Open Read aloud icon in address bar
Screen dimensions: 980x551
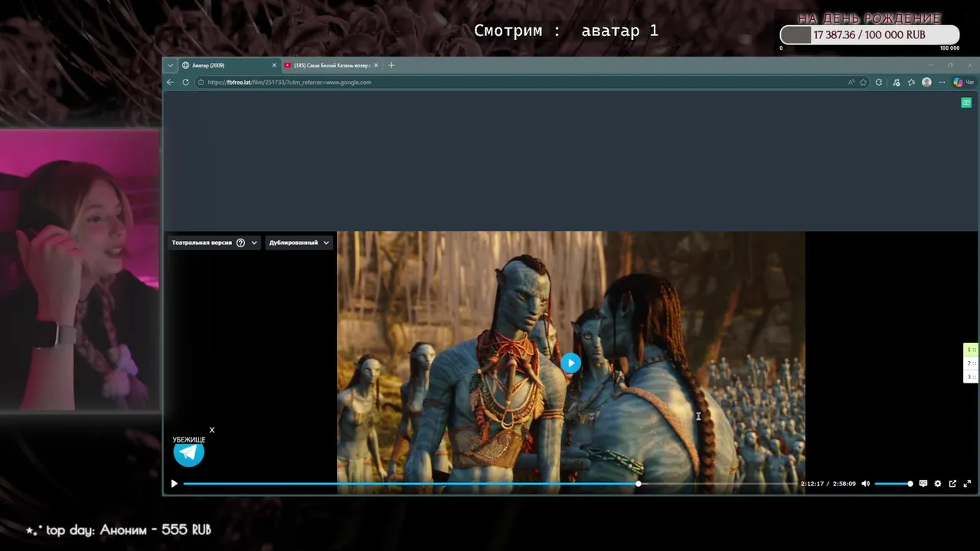851,82
